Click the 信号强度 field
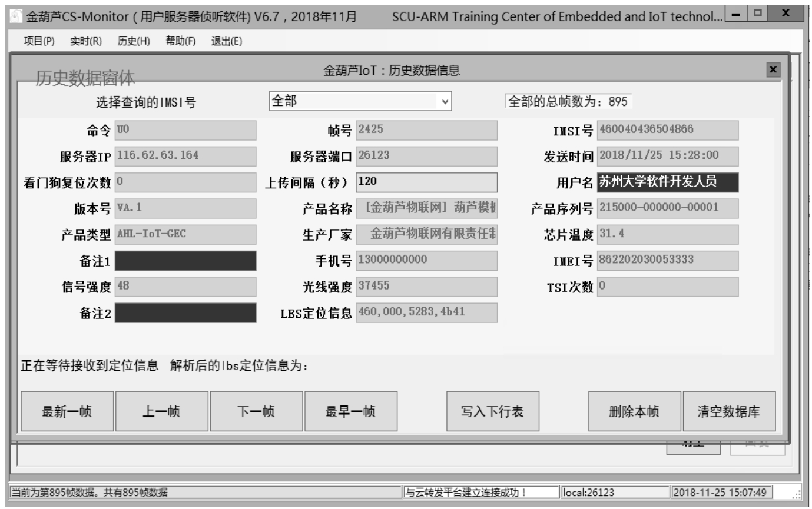 185,287
